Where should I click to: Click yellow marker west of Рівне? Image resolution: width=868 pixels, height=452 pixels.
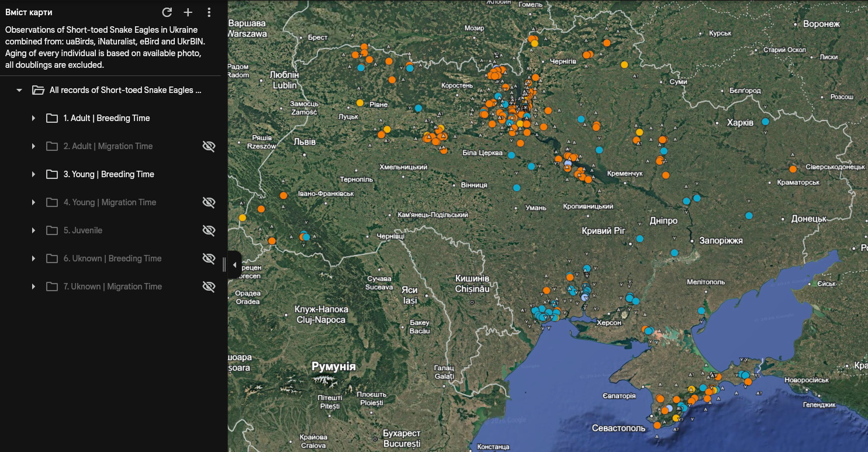pos(359,103)
